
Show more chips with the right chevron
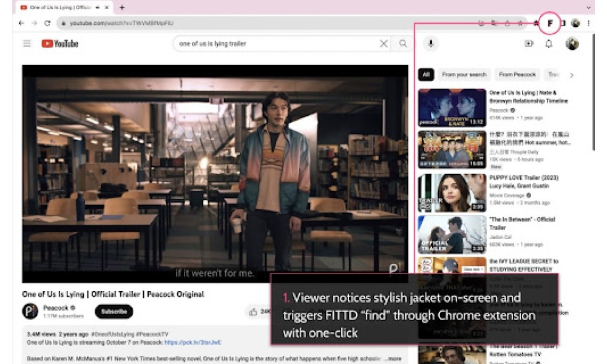point(571,75)
